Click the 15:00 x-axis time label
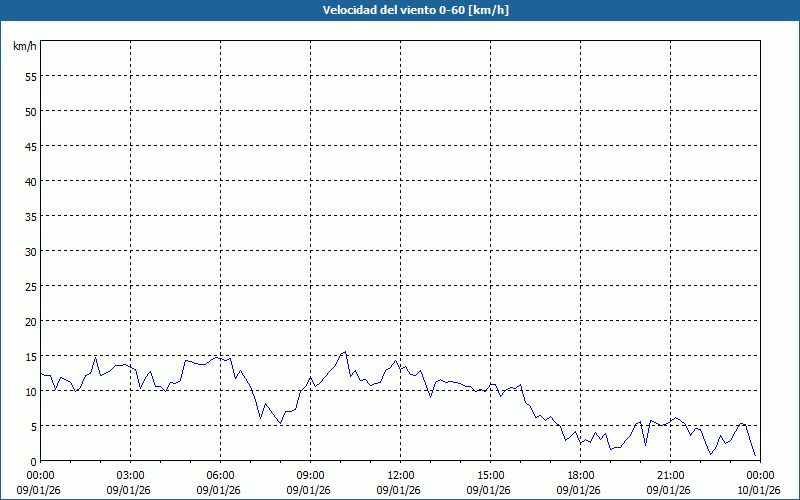 [x=490, y=475]
